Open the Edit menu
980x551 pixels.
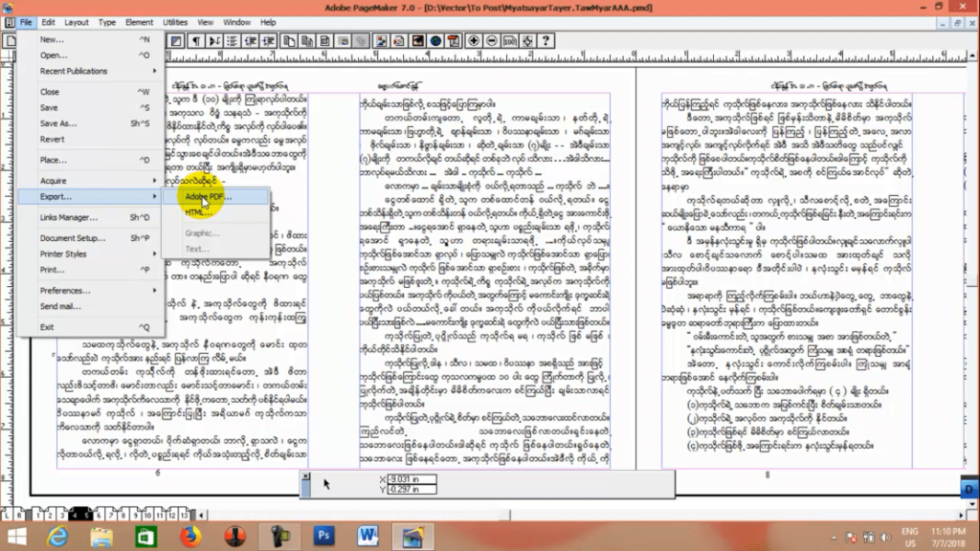[48, 23]
